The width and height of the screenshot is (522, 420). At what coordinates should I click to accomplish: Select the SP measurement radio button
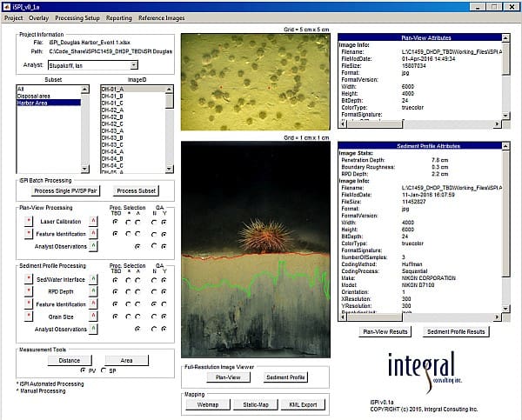[x=104, y=370]
